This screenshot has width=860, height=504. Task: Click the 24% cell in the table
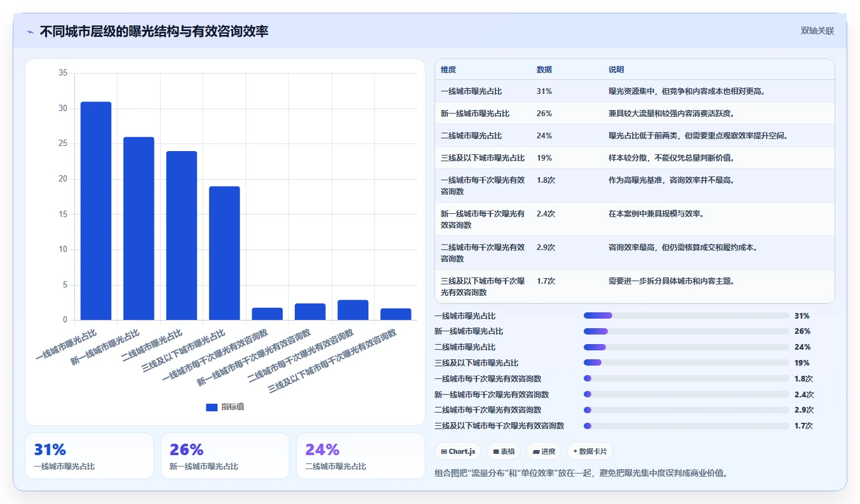point(544,136)
